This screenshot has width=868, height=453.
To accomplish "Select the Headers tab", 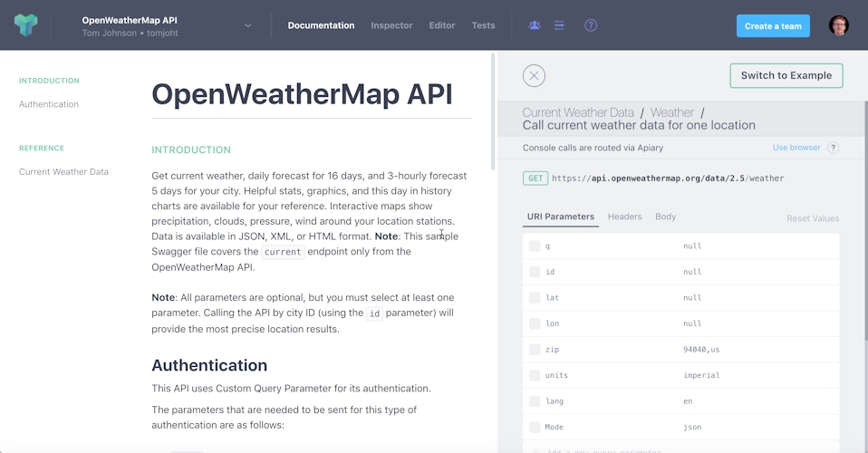I will tap(624, 217).
